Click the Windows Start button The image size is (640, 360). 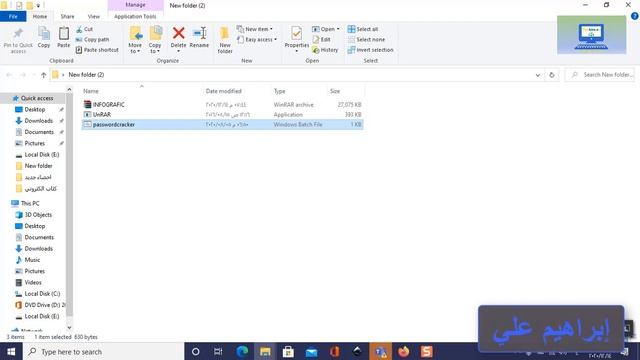[11, 351]
